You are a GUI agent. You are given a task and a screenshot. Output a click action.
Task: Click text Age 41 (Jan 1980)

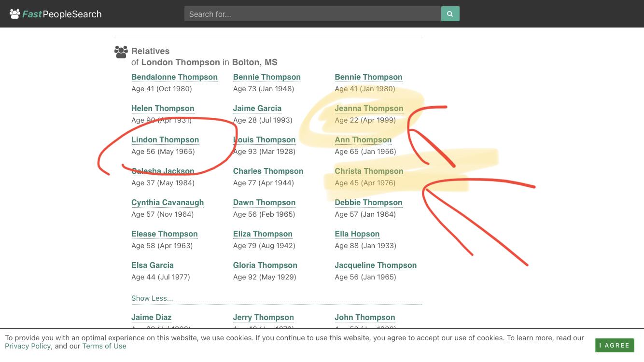365,89
